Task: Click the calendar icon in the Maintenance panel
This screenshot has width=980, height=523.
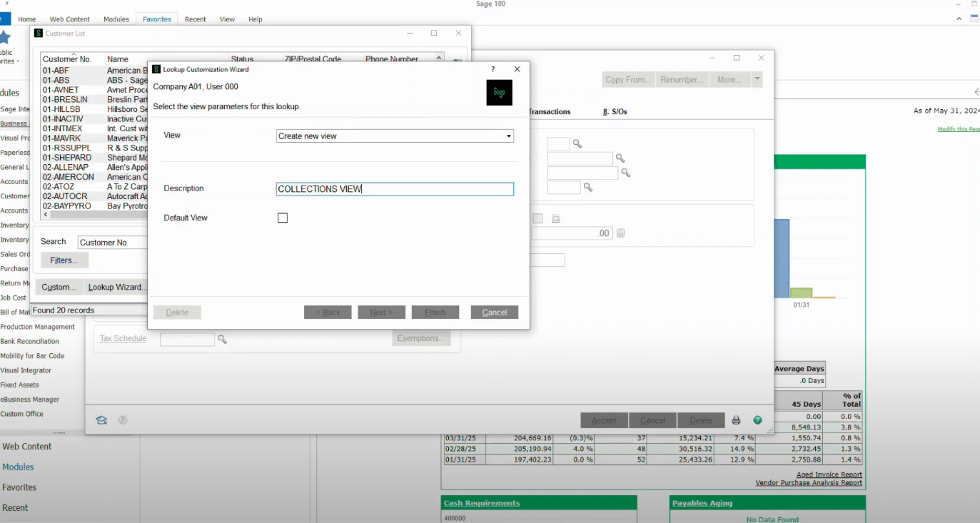Action: tap(555, 218)
